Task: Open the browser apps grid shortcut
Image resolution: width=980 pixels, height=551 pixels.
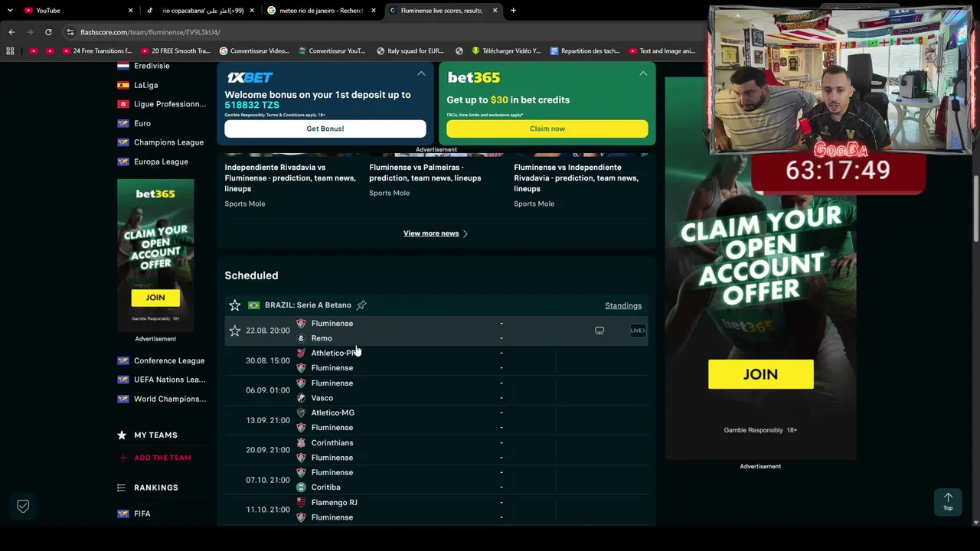Action: pos(10,51)
